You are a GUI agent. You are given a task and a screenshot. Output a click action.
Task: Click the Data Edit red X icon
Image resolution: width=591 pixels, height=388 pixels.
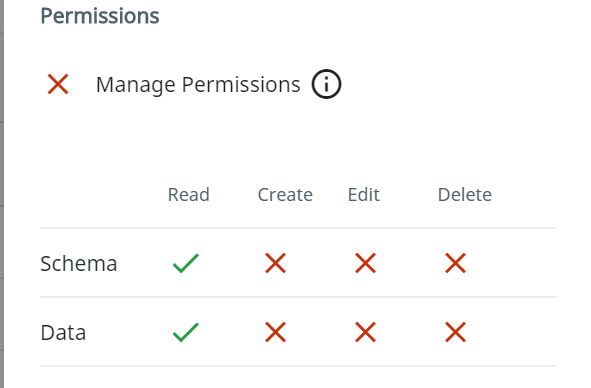tap(365, 332)
